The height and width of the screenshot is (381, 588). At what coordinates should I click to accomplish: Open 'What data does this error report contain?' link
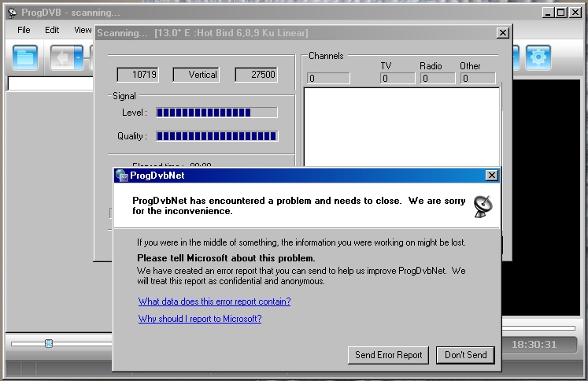[x=214, y=301]
